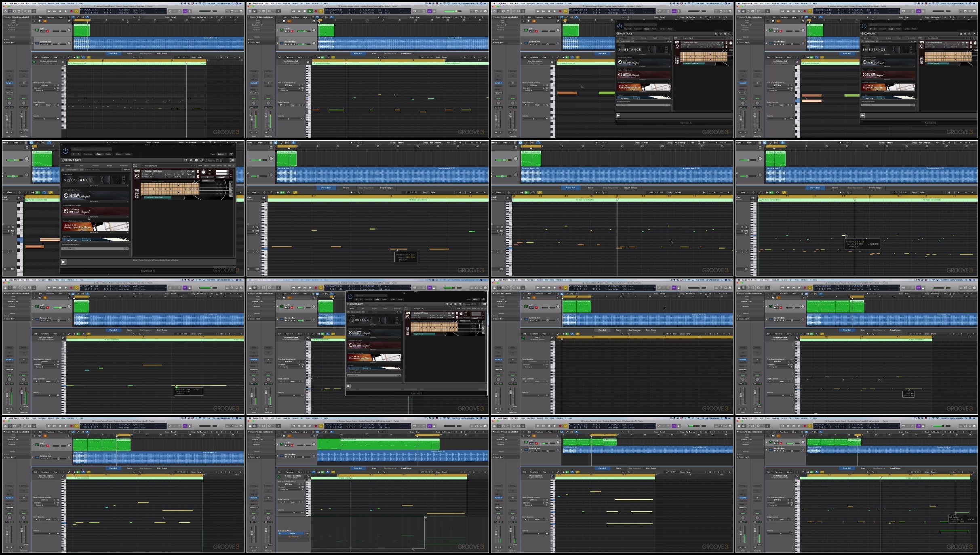Second-row first frame: click Kontakt save disk icon
Viewport: 980px width, 555px height.
(186, 160)
